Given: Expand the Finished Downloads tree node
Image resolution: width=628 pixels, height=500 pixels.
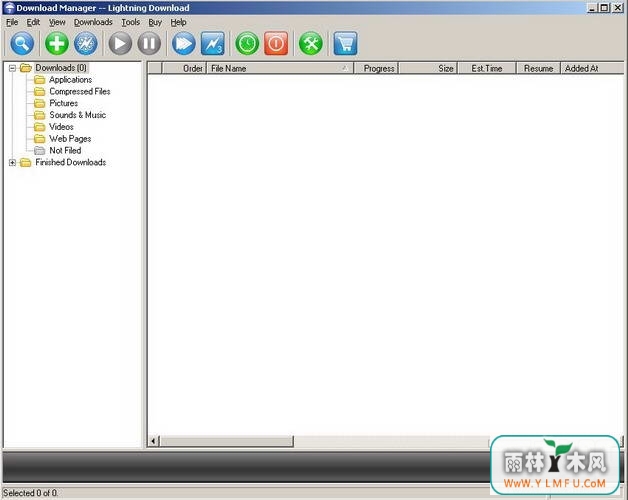Looking at the screenshot, I should (12, 163).
